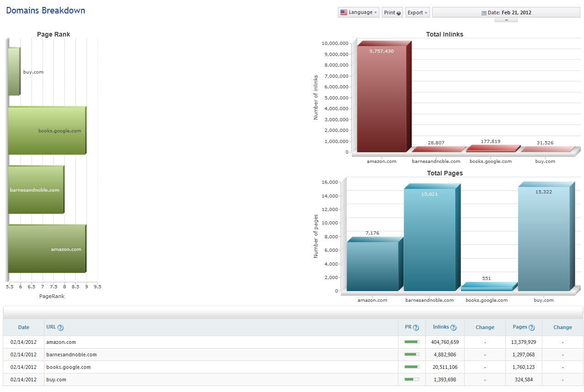The image size is (584, 392).
Task: Click the Pages column help icon
Action: click(532, 328)
